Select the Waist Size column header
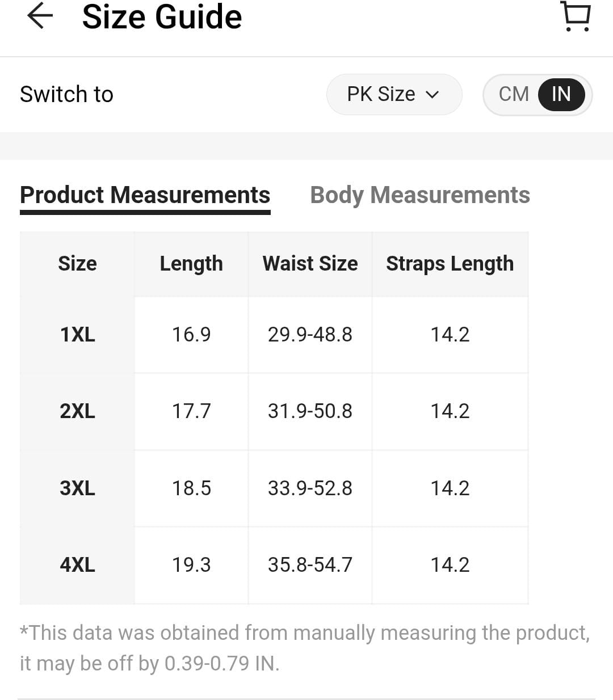The height and width of the screenshot is (700, 613). (310, 263)
